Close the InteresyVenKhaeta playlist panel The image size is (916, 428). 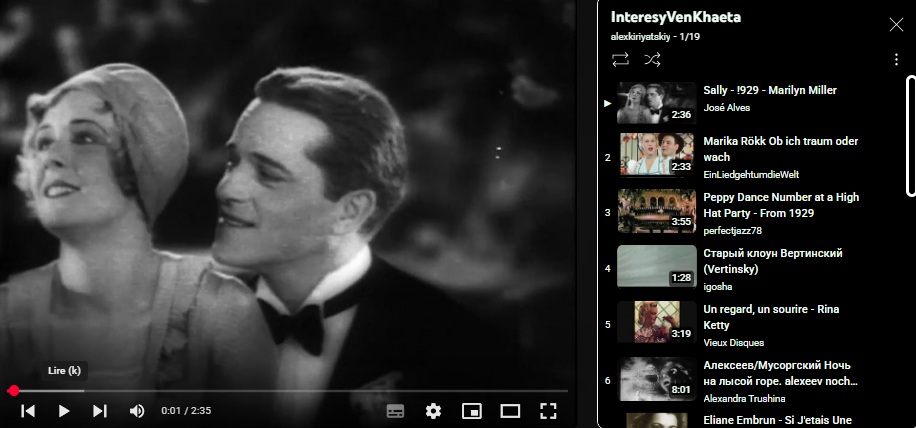pyautogui.click(x=896, y=24)
